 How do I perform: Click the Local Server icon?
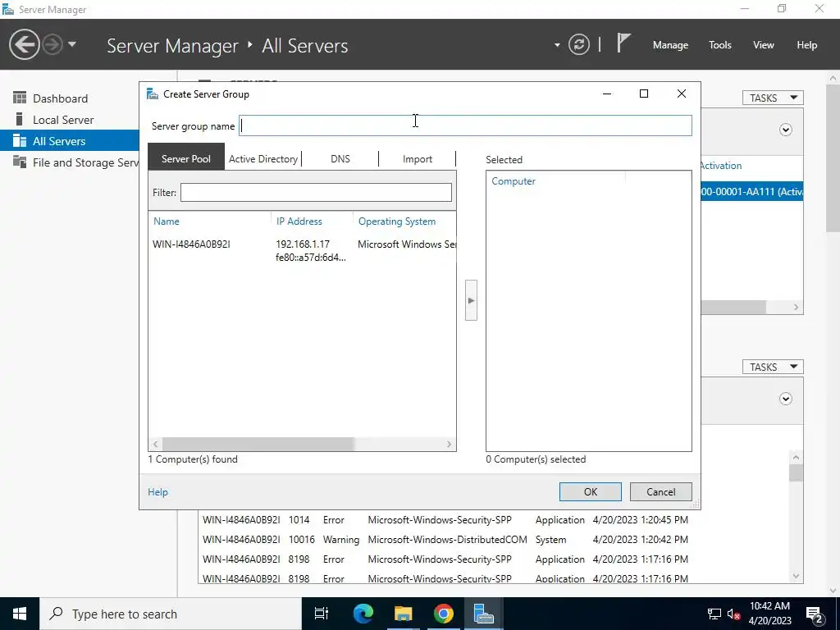(x=20, y=119)
